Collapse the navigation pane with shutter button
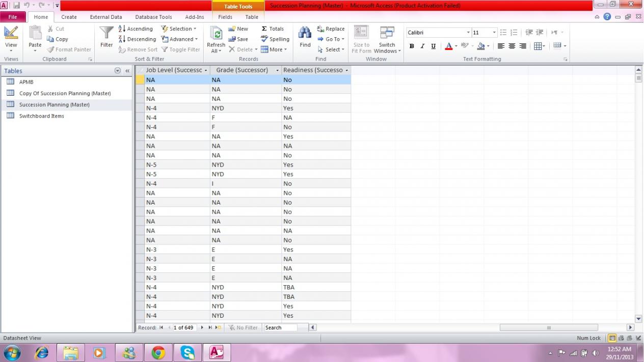This screenshot has height=362, width=644. pos(127,71)
